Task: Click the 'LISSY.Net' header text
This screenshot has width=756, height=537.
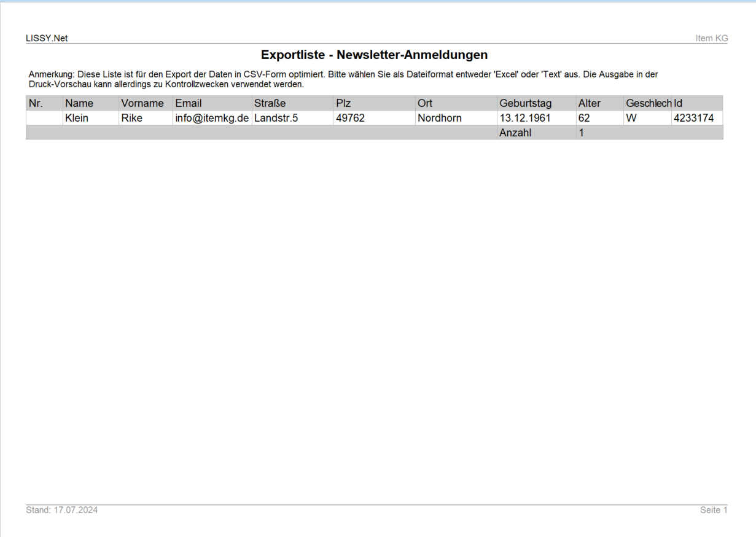Action: pyautogui.click(x=47, y=38)
